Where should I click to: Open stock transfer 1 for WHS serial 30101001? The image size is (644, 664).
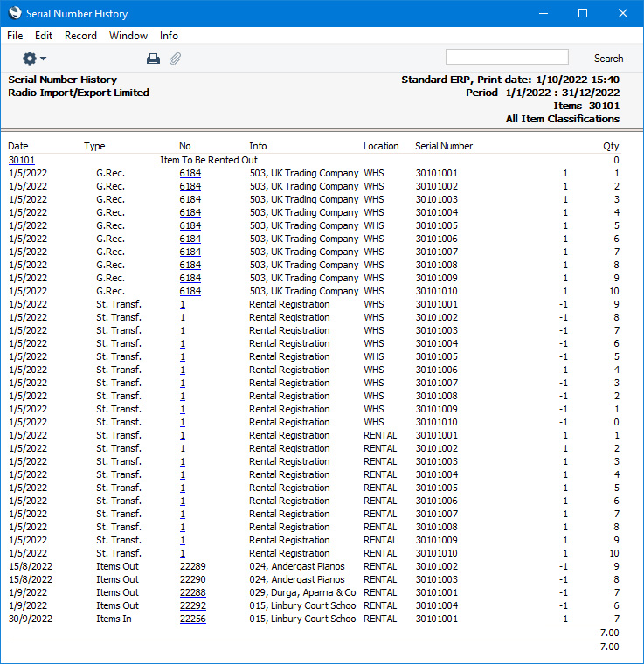coord(183,304)
